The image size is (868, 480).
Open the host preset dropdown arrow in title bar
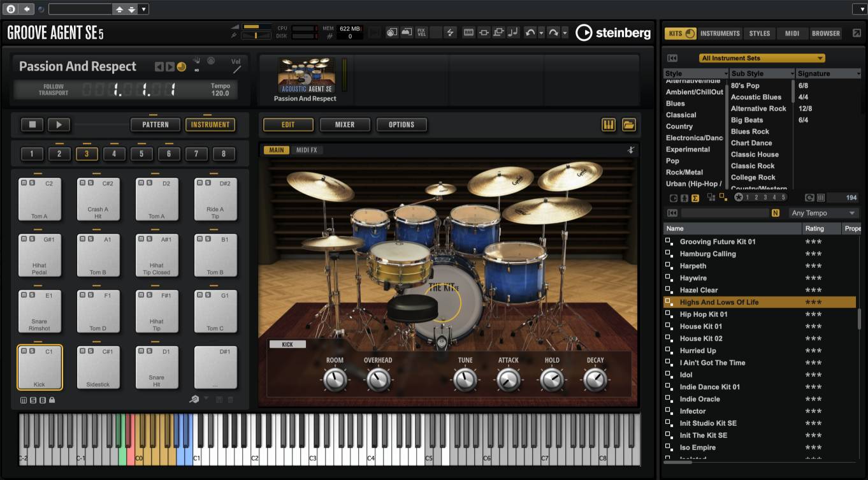pos(143,9)
